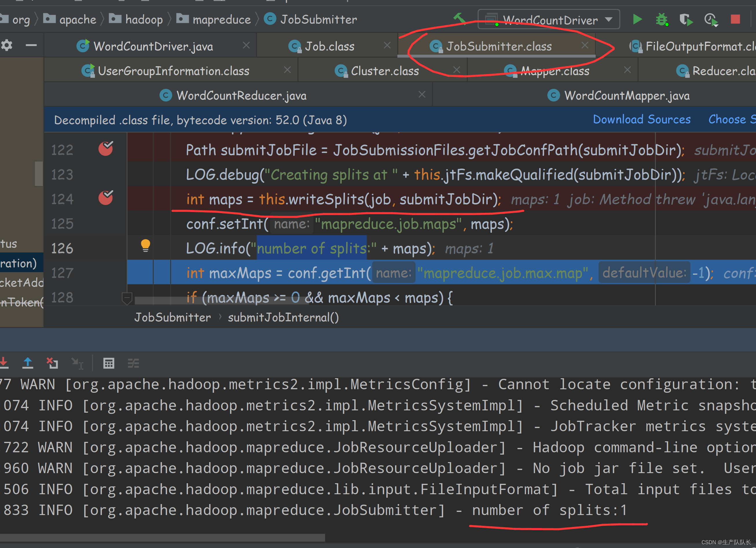Screen dimensions: 756x548
Task: Remove the breakpoint on line 122
Action: coord(106,149)
